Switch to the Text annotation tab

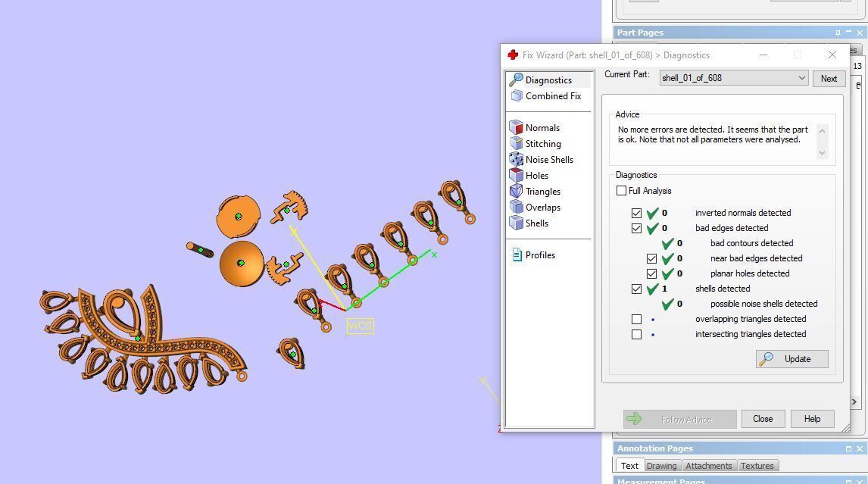pyautogui.click(x=629, y=466)
